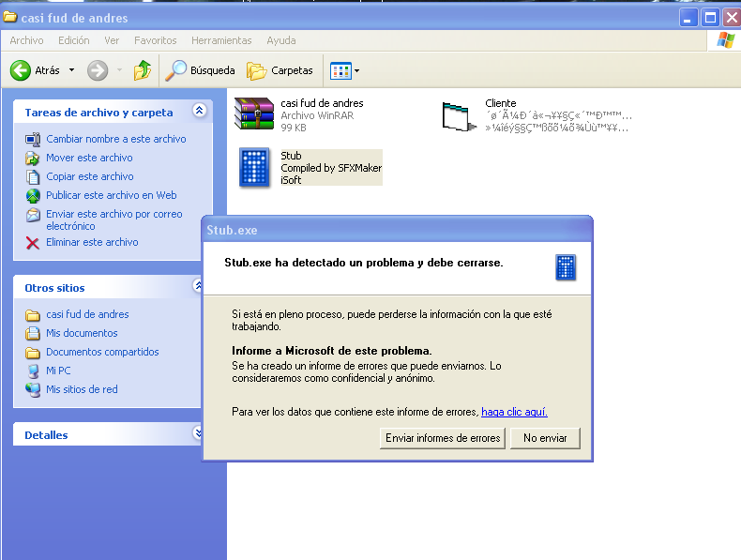Click the gray forward arrow button
The width and height of the screenshot is (741, 560).
coord(98,70)
